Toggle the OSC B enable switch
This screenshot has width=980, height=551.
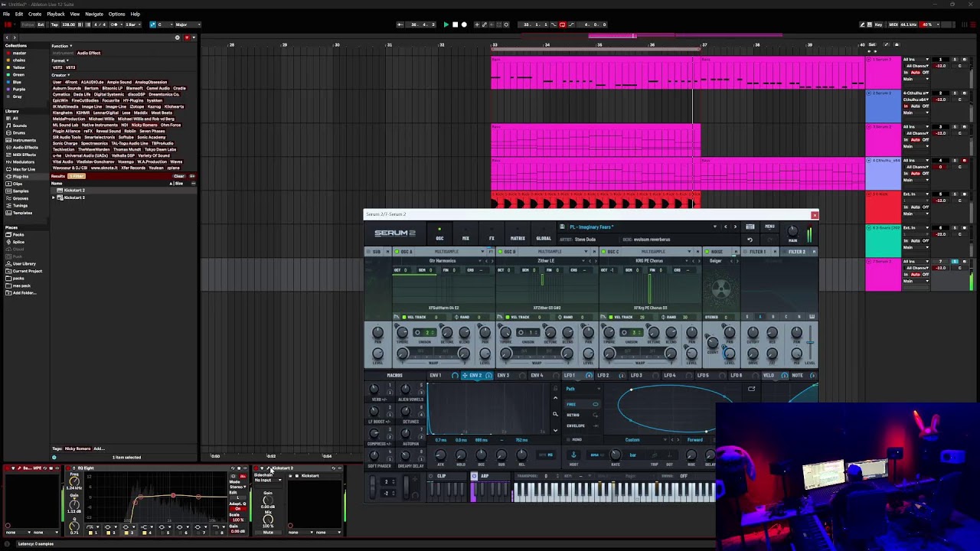pyautogui.click(x=501, y=252)
